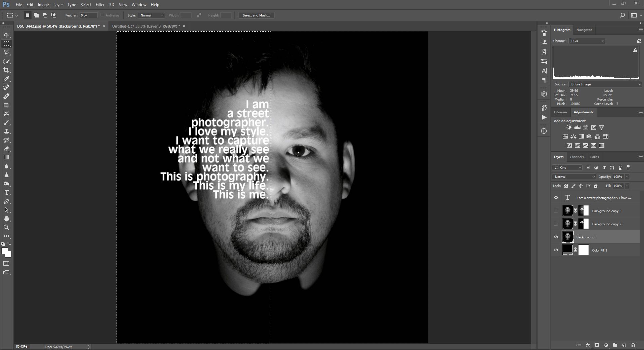Select the Pen tool

(x=6, y=201)
